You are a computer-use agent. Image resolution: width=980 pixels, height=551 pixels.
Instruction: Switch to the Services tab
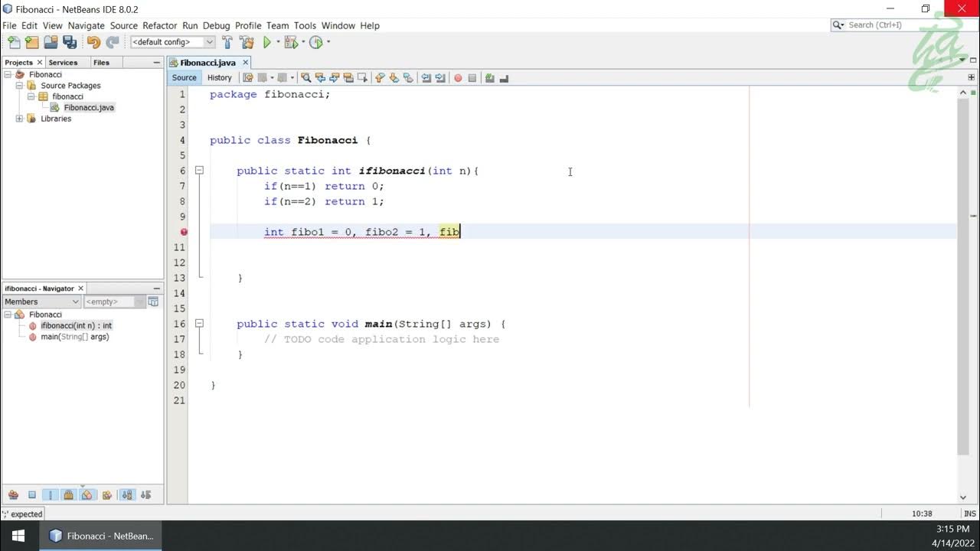click(x=63, y=63)
